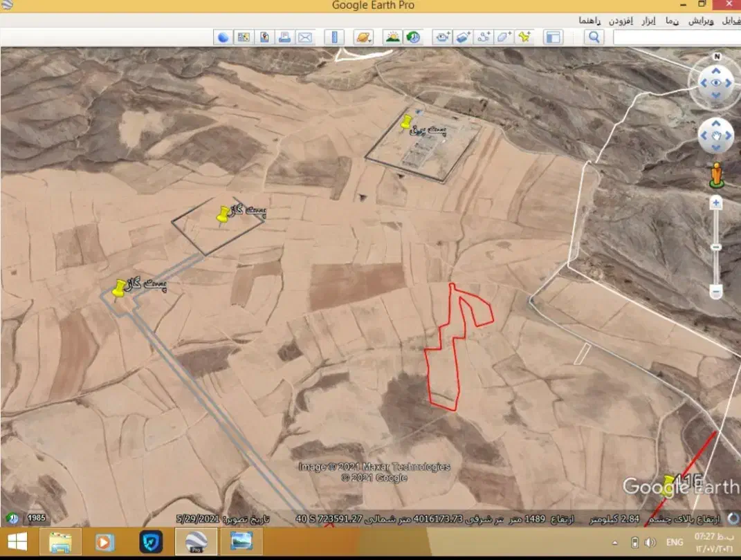The image size is (741, 560).
Task: Toggle historical imagery clock button
Action: click(x=413, y=37)
